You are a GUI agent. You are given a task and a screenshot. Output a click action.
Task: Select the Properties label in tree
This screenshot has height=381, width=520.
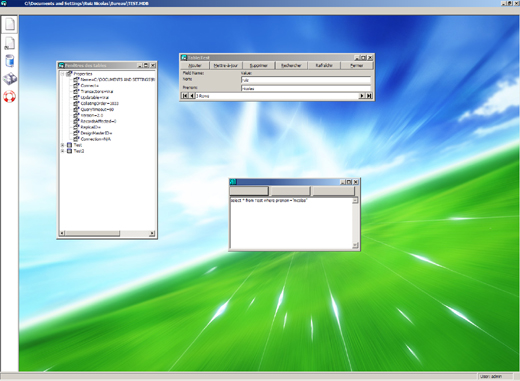click(x=83, y=74)
